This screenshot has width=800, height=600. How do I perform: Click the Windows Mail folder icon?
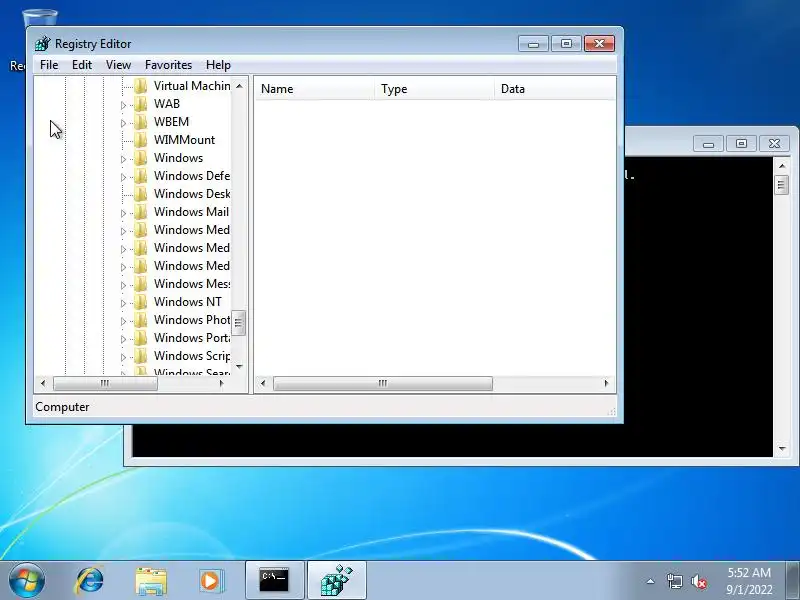click(141, 212)
